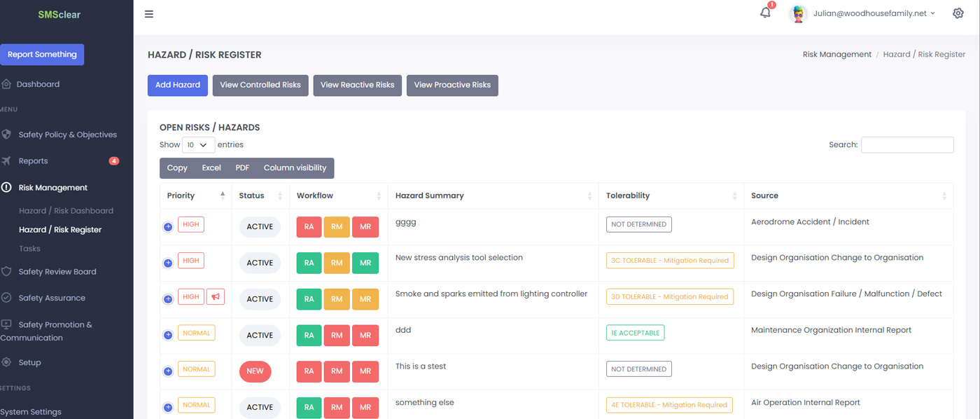Screen dimensions: 980x419
Task: Toggle the hamburger sidebar menu icon
Action: (x=149, y=14)
